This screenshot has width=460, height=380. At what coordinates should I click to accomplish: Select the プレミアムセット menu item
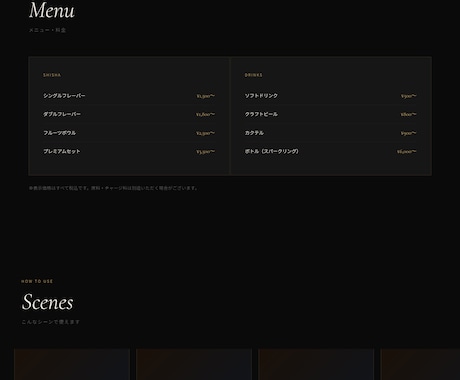[62, 151]
